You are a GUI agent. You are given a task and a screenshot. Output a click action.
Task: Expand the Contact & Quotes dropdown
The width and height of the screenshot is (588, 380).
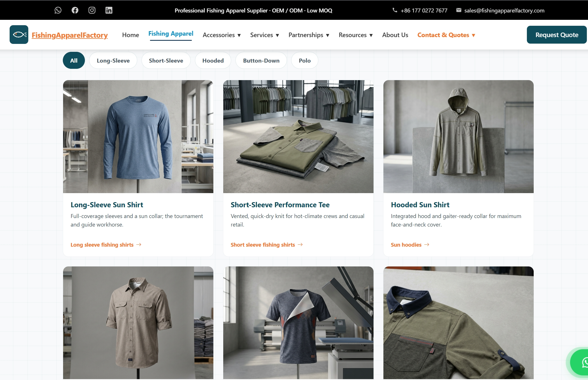(x=446, y=35)
